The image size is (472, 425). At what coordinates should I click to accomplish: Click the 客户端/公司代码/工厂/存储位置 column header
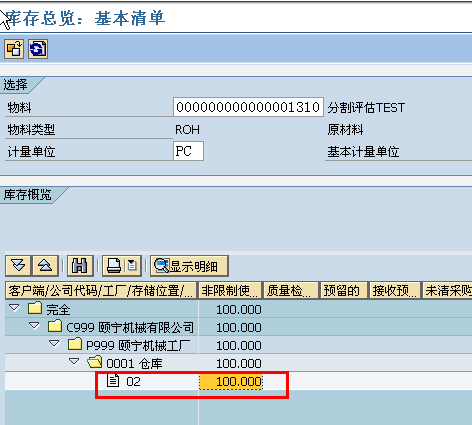101,291
